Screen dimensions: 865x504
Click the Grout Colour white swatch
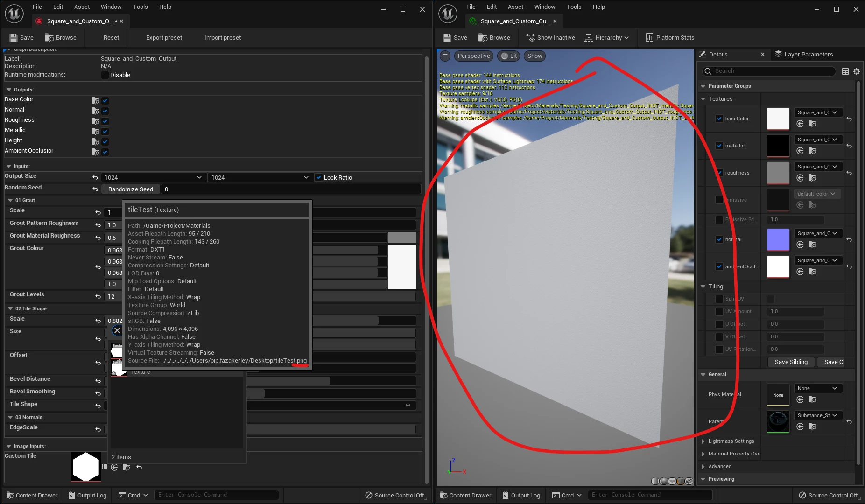[402, 267]
